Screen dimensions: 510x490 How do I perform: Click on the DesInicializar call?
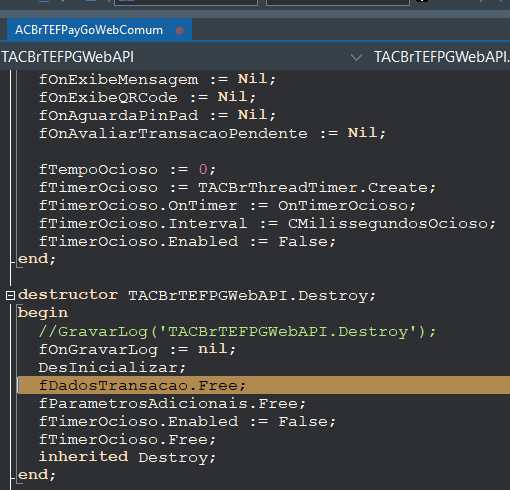click(112, 368)
